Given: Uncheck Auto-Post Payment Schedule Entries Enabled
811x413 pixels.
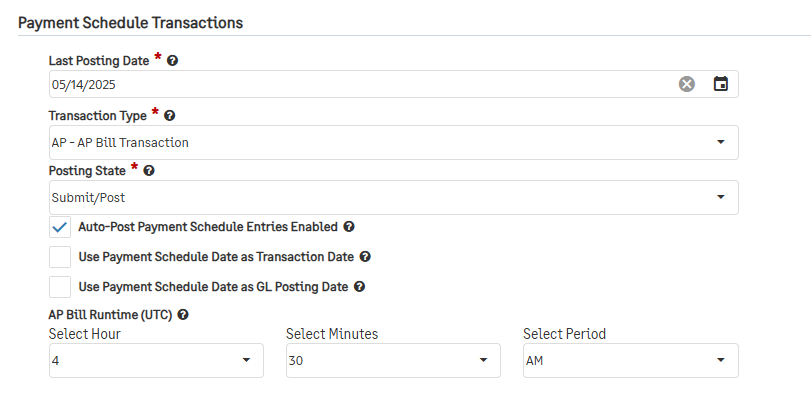Looking at the screenshot, I should (60, 227).
